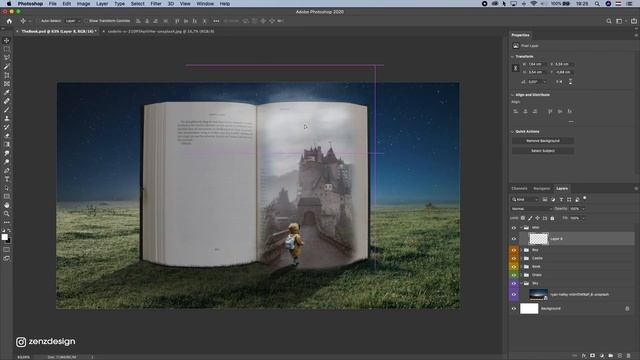The image size is (640, 360).
Task: Open the layer filter Kind dropdown
Action: [x=525, y=200]
